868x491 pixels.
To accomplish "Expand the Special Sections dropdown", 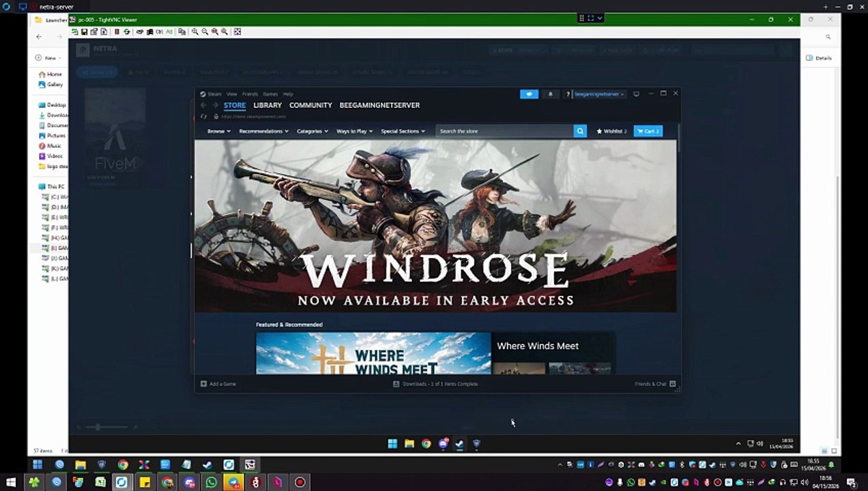I will point(403,131).
